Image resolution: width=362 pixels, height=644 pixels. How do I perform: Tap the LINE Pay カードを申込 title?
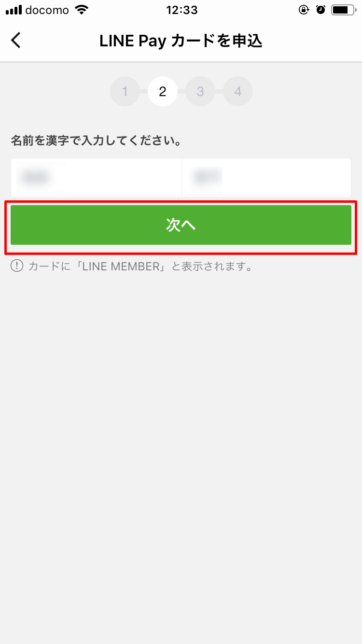(x=181, y=41)
